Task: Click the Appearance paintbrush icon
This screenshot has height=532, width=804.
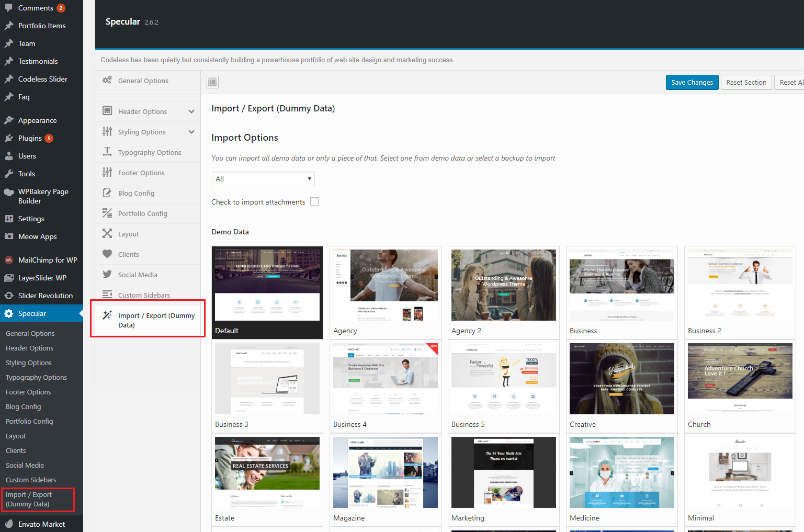Action: coord(9,120)
